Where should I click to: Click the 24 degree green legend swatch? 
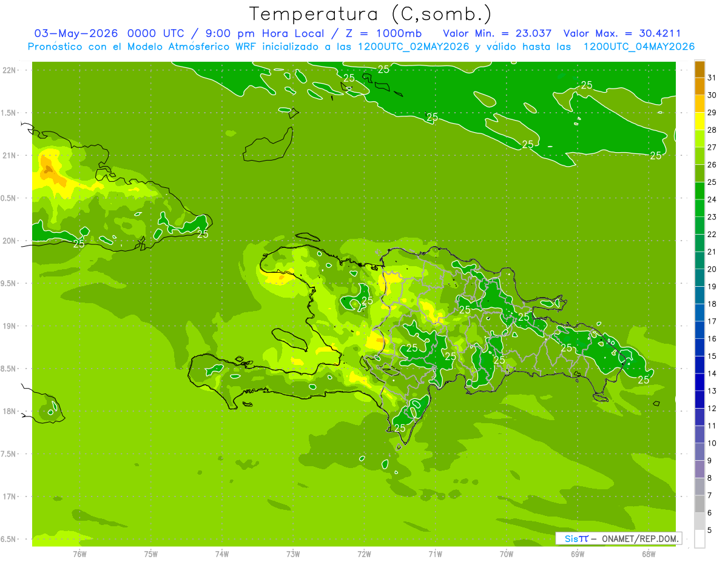click(x=699, y=191)
